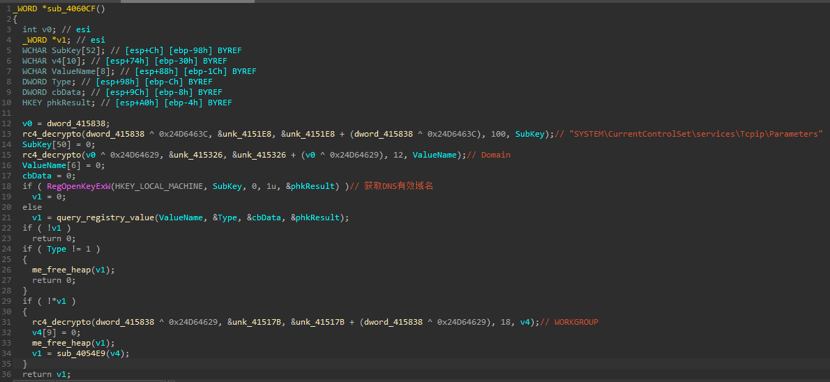Click the Chinese DNS comment on line 18
This screenshot has height=382, width=830.
[399, 186]
